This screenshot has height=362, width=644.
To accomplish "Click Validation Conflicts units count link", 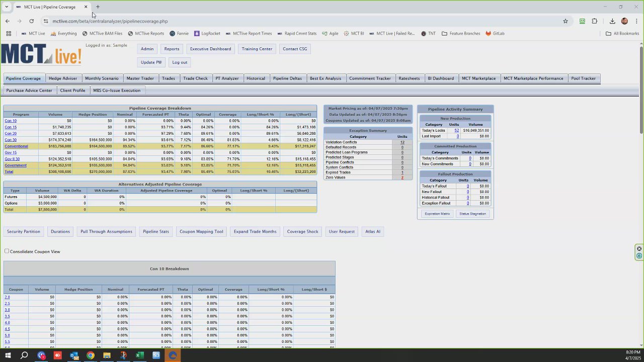I will point(402,142).
